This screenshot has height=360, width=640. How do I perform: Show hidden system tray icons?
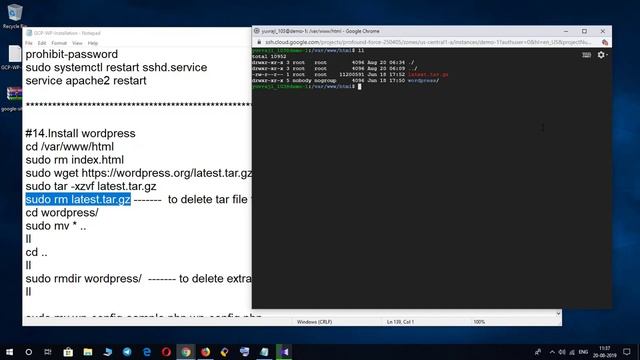(x=552, y=352)
